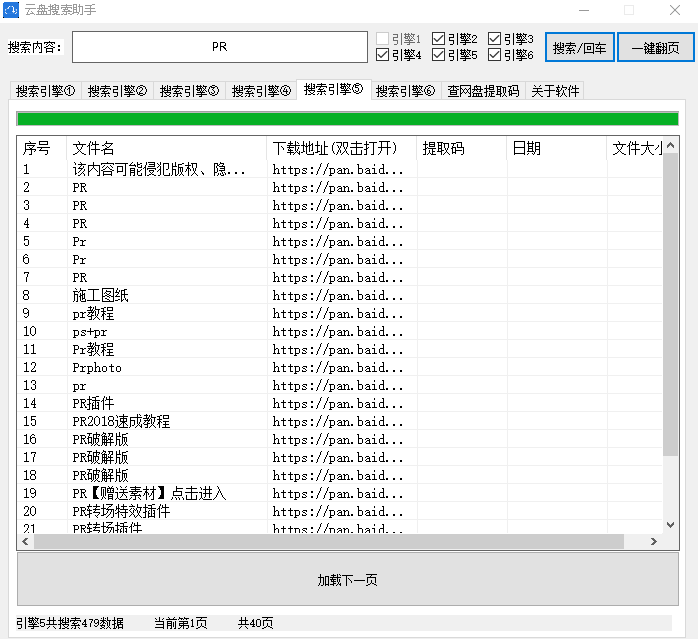Click the 一键翻页 button
The height and width of the screenshot is (639, 698).
[x=655, y=47]
